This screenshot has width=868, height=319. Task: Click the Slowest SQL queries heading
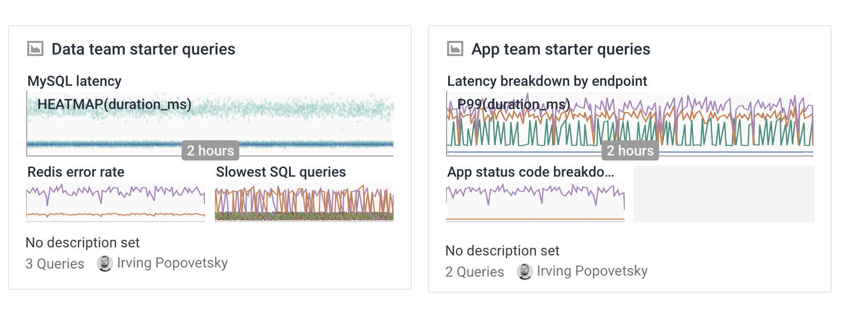tap(281, 172)
